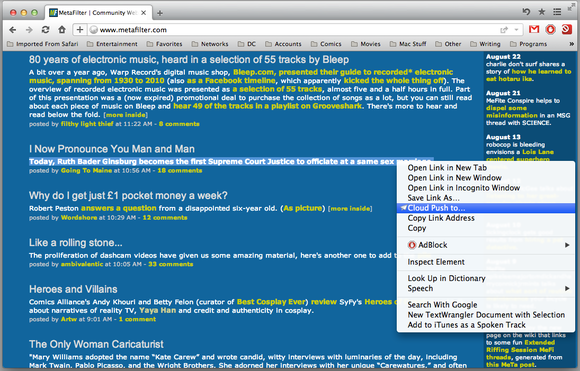Open a new tab with plus button
This screenshot has width=580, height=371.
(x=160, y=13)
